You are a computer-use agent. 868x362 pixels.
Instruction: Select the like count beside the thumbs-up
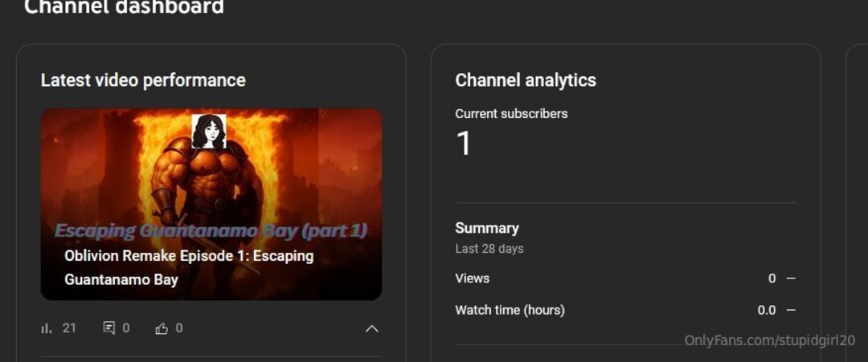pyautogui.click(x=178, y=328)
